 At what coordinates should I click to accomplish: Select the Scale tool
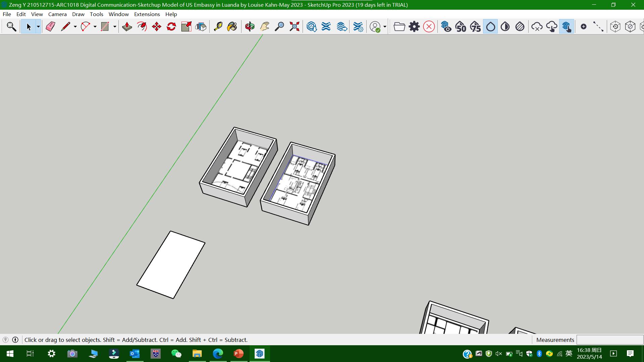[x=186, y=26]
